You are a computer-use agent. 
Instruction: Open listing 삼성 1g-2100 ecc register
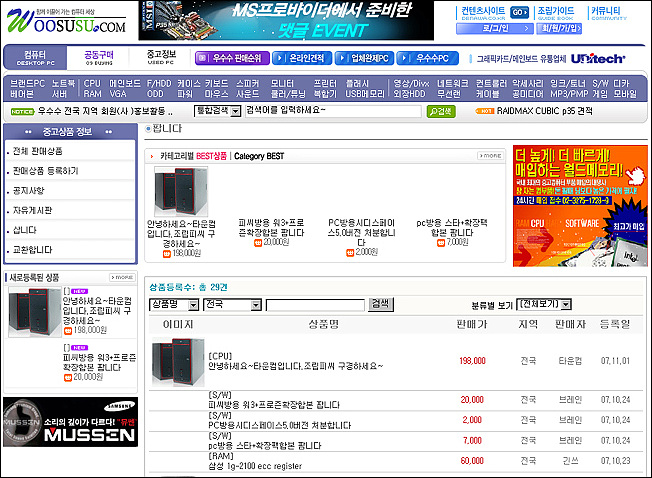click(x=255, y=466)
